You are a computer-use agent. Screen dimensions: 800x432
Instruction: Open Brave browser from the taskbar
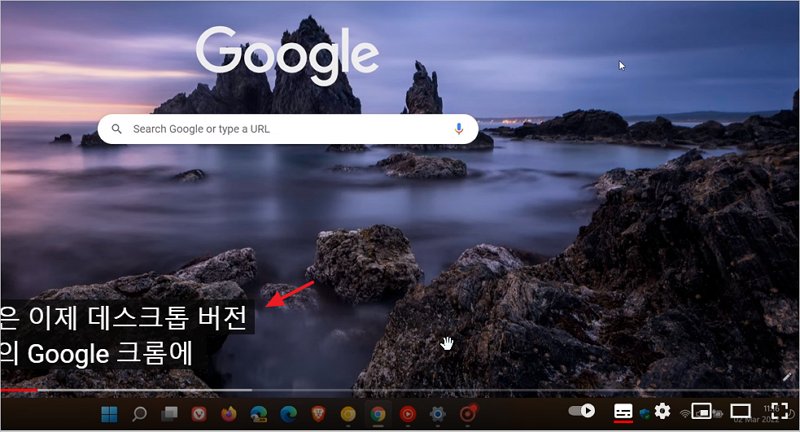click(x=318, y=413)
